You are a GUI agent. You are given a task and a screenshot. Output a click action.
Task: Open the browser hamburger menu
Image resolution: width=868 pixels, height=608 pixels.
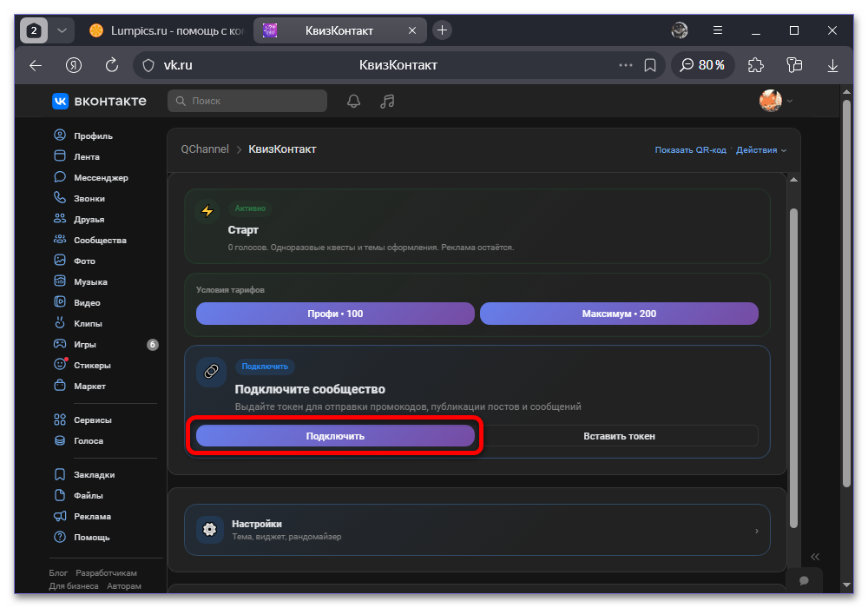click(x=718, y=30)
